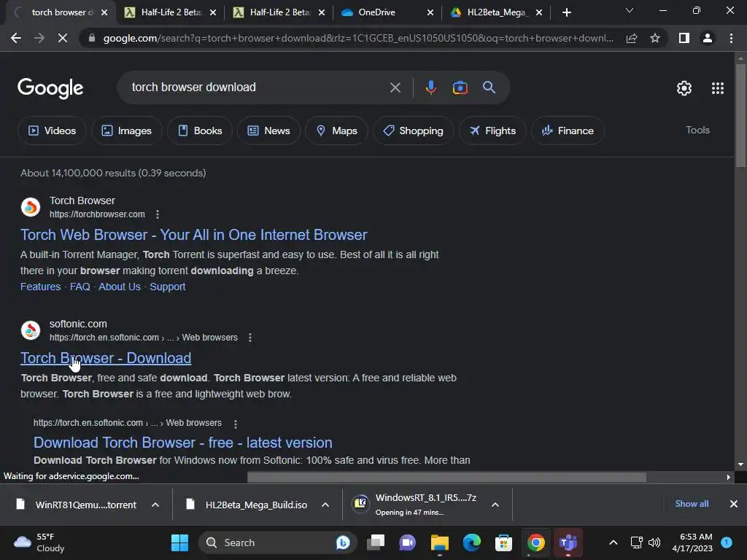This screenshot has height=560, width=747.
Task: Open the Chrome side panel
Action: coord(684,38)
